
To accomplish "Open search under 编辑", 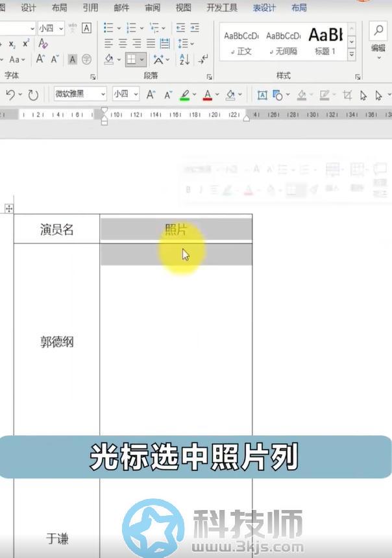I will [x=378, y=30].
